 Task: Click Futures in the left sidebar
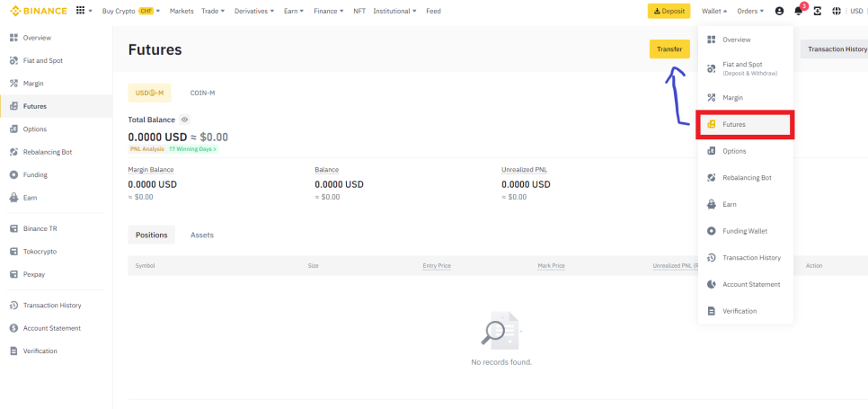coord(56,106)
